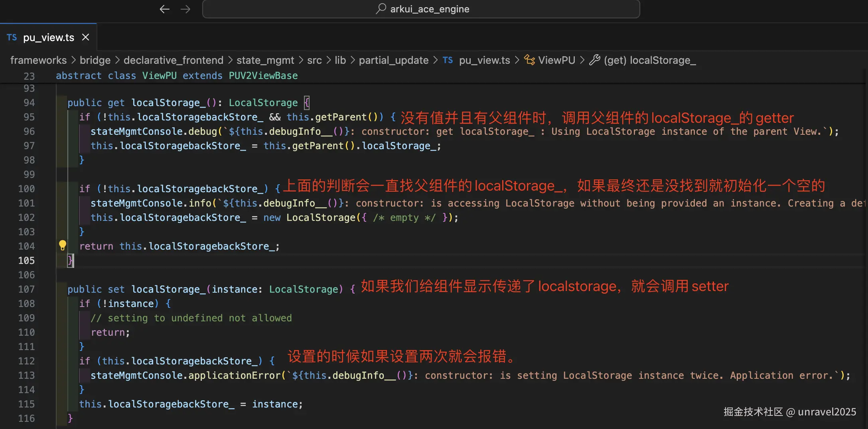Viewport: 868px width, 429px height.
Task: Click the TS file icon in breadcrumb
Action: tap(448, 60)
